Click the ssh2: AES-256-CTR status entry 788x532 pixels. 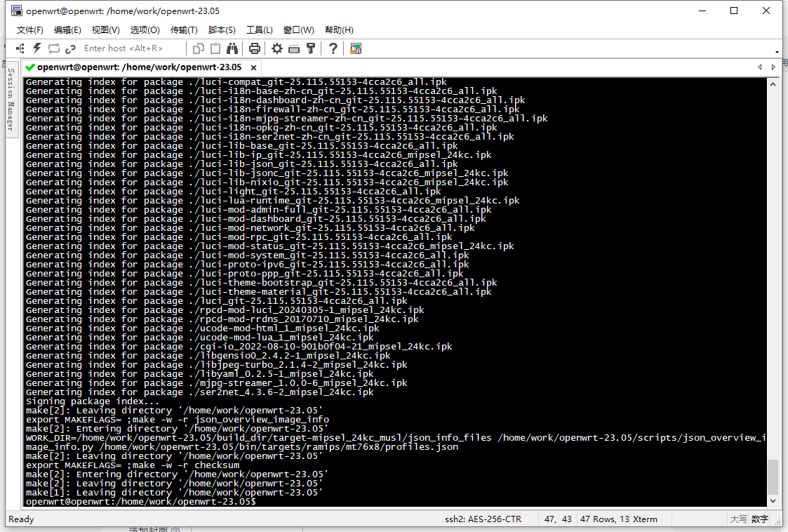(x=483, y=519)
